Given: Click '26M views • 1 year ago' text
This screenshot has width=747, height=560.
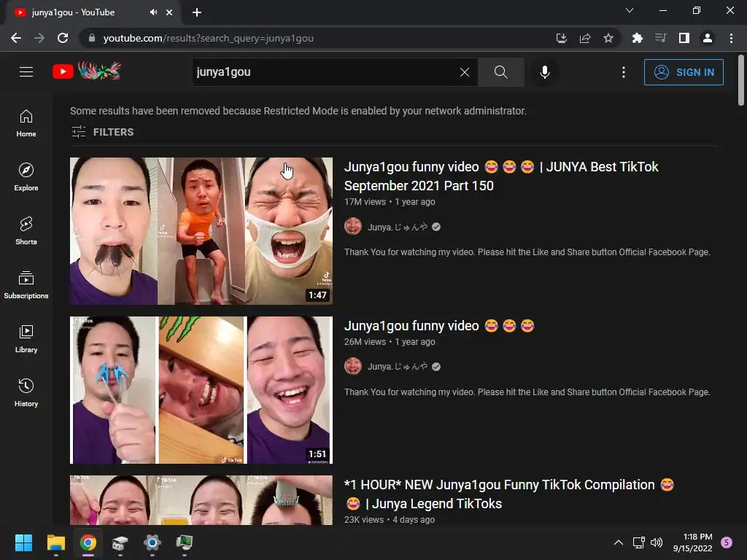Looking at the screenshot, I should pyautogui.click(x=390, y=341).
